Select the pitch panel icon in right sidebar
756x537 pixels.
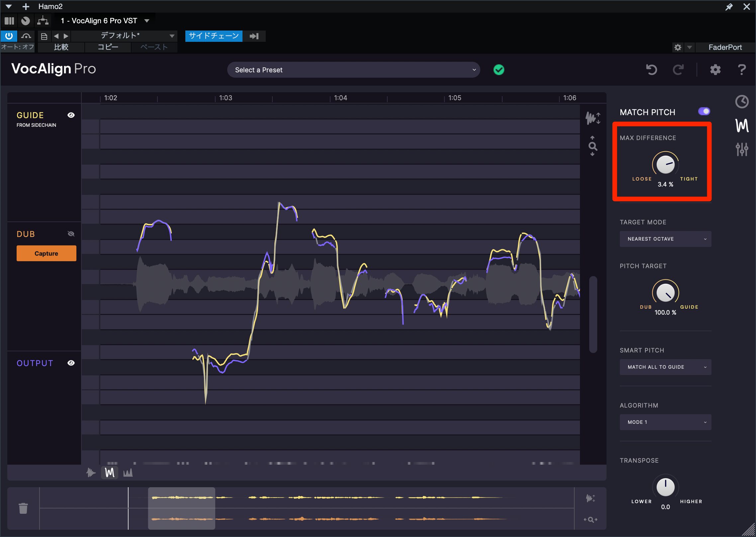point(742,125)
